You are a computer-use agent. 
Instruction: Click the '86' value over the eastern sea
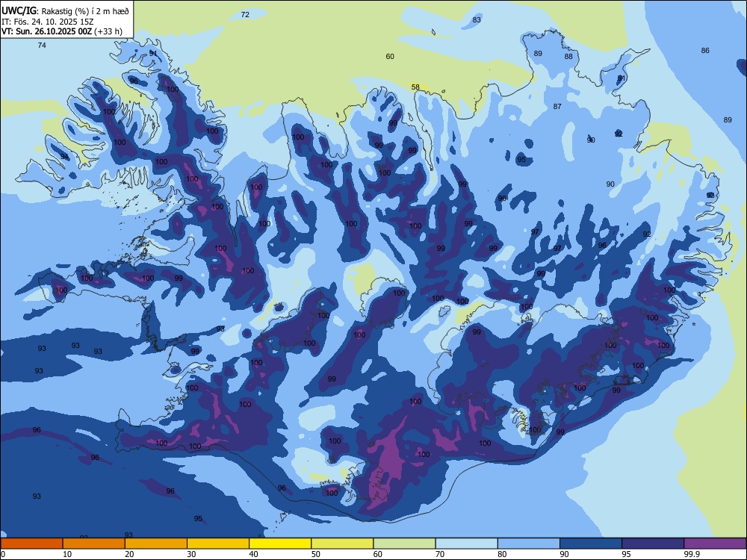click(705, 51)
